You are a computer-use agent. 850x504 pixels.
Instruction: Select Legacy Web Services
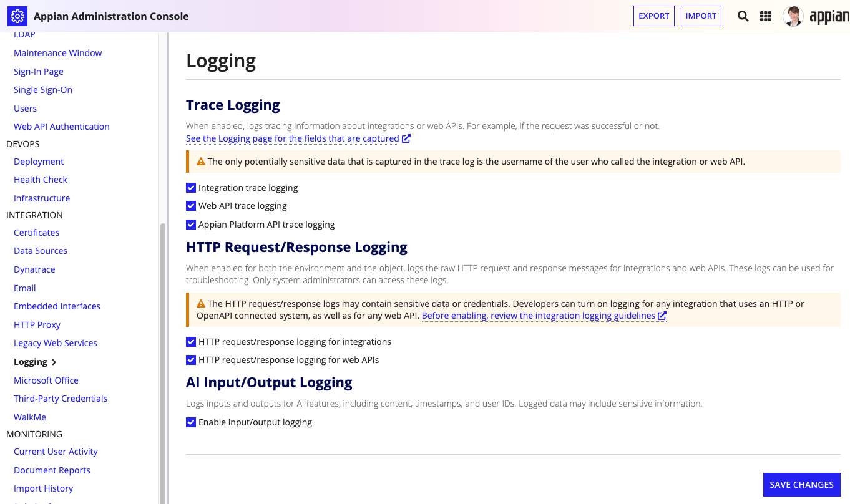tap(56, 343)
